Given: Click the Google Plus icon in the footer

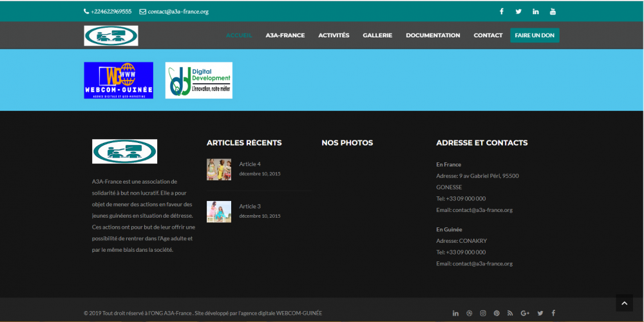Looking at the screenshot, I should [525, 313].
